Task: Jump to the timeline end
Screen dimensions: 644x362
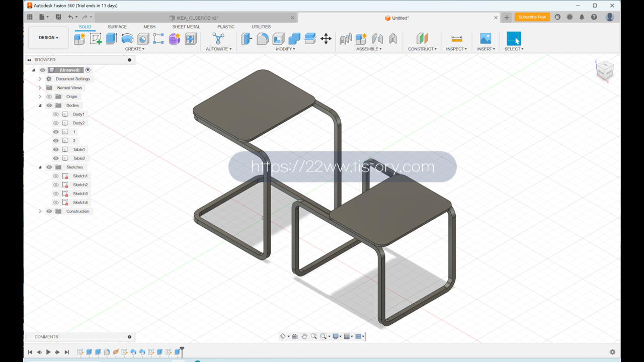Action: click(x=67, y=352)
